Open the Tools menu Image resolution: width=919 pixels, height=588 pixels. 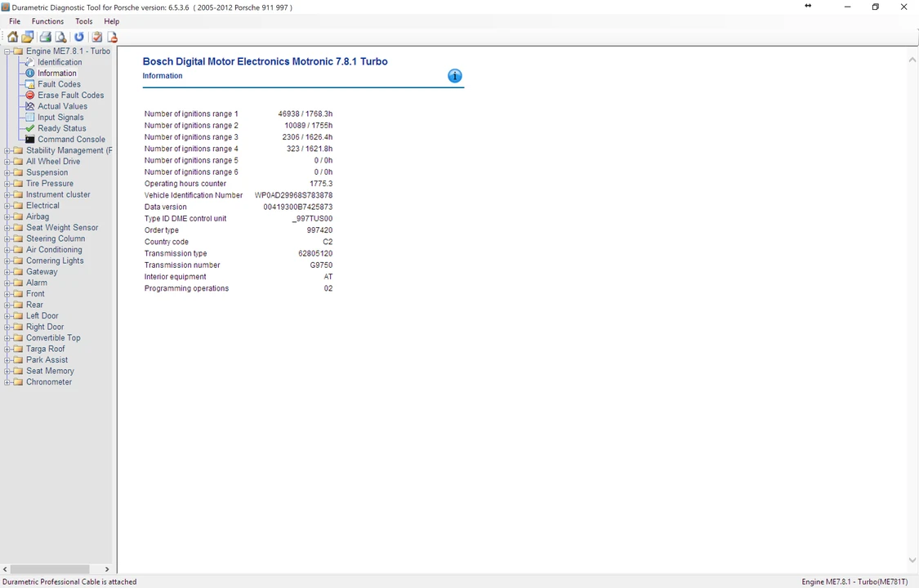tap(84, 21)
